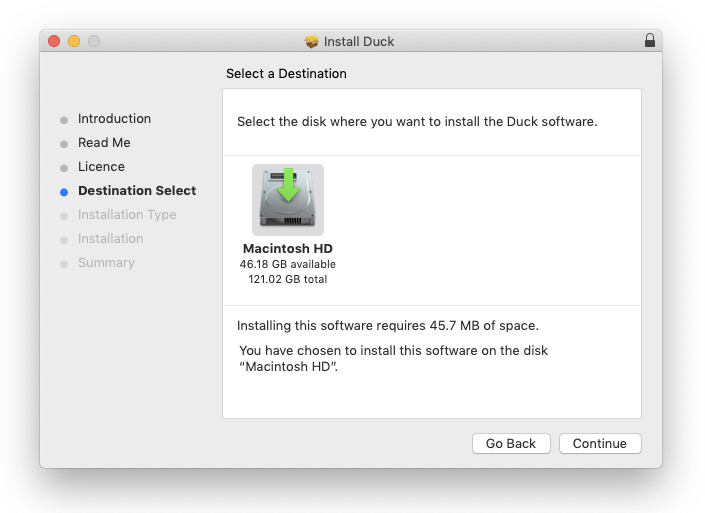Select the Macintosh HD disk icon
This screenshot has width=705, height=513.
point(288,199)
